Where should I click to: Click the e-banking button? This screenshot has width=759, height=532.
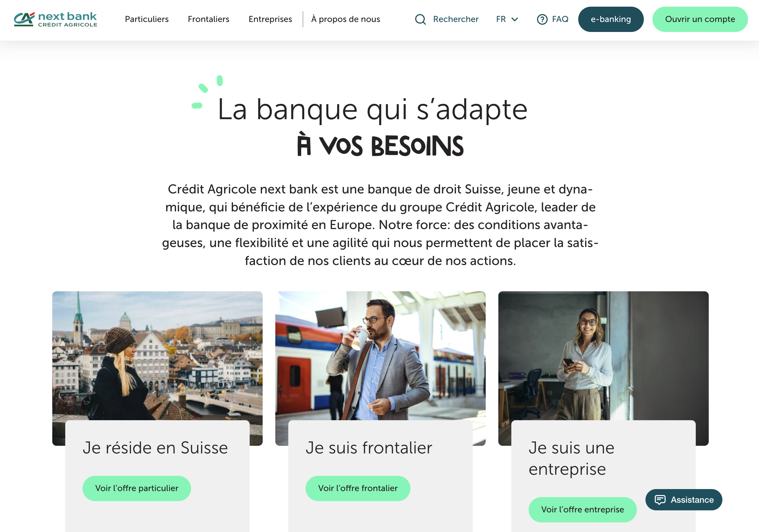(611, 19)
